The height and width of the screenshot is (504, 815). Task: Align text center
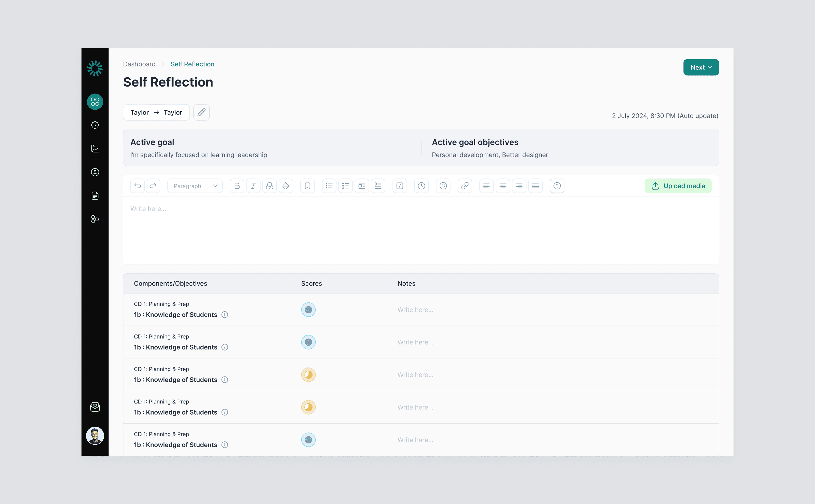[x=503, y=186]
